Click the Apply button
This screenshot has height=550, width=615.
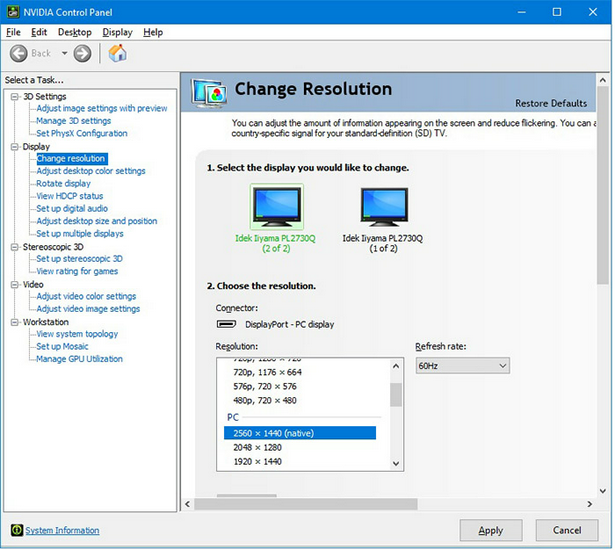point(491,530)
